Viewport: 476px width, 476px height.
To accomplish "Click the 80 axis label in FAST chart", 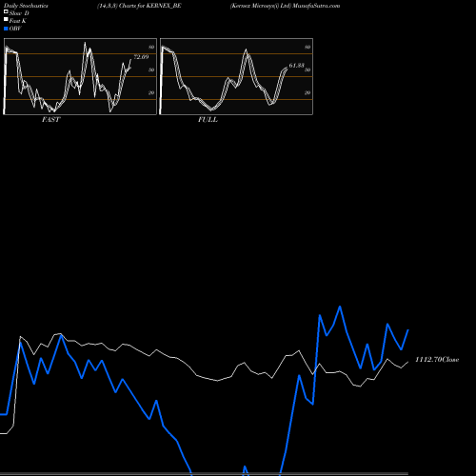I will [151, 47].
